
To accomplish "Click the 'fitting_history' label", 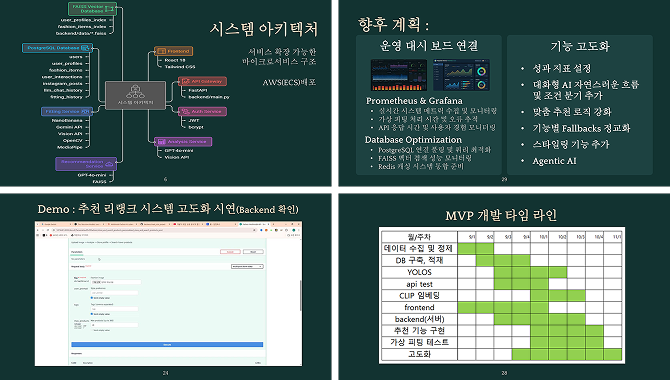I will click(x=66, y=97).
